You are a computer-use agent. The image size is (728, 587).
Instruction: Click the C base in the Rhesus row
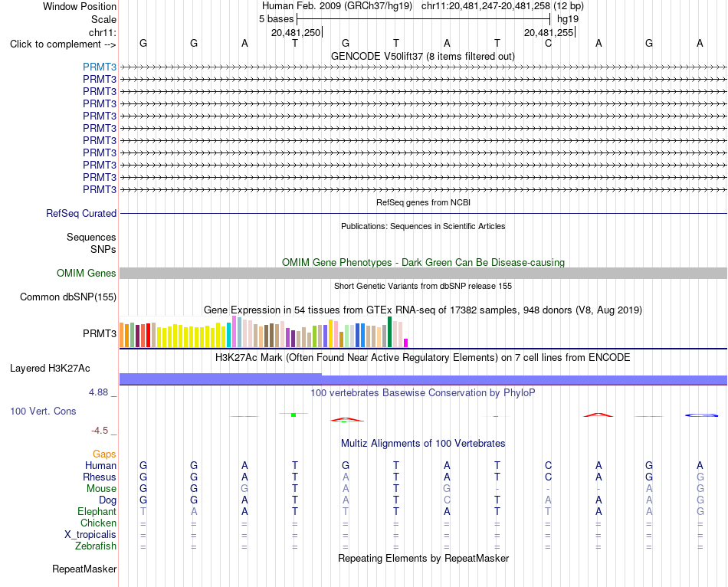[x=549, y=477]
